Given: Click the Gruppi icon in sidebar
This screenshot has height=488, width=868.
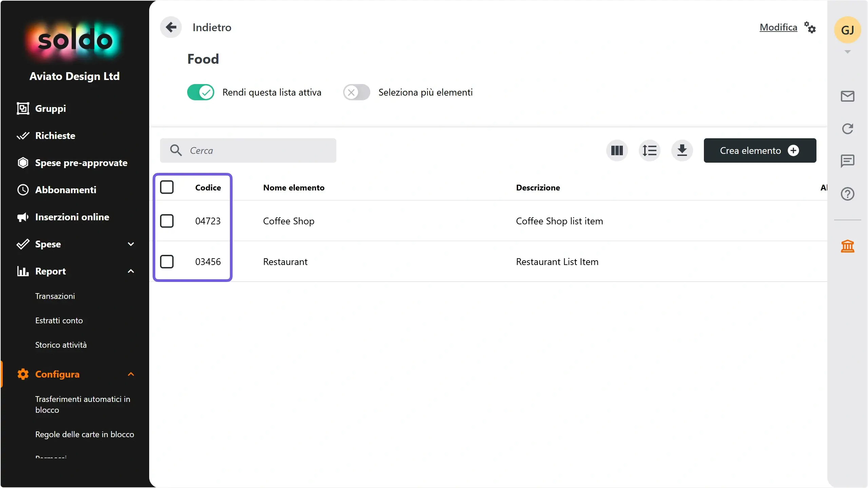Looking at the screenshot, I should coord(23,108).
